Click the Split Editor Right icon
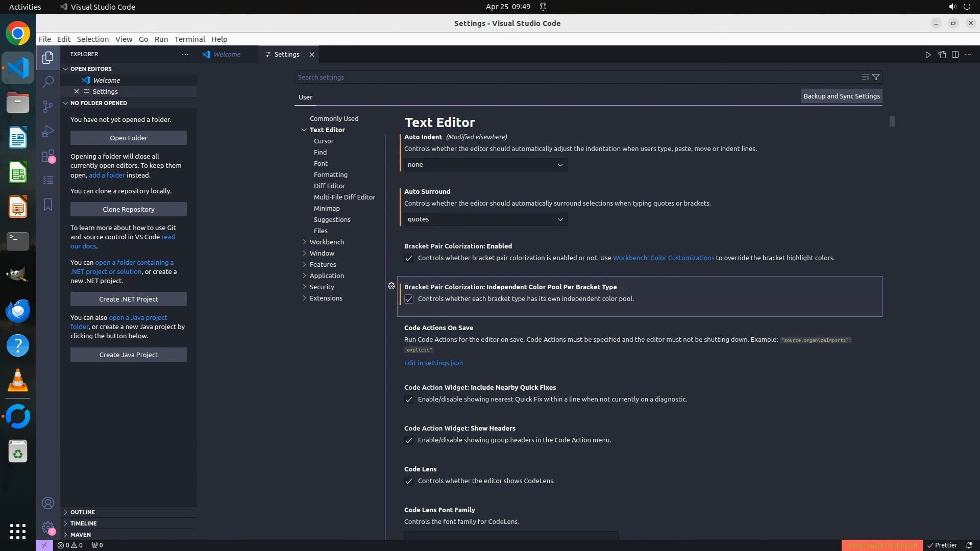Viewport: 980px width, 551px height. tap(955, 55)
